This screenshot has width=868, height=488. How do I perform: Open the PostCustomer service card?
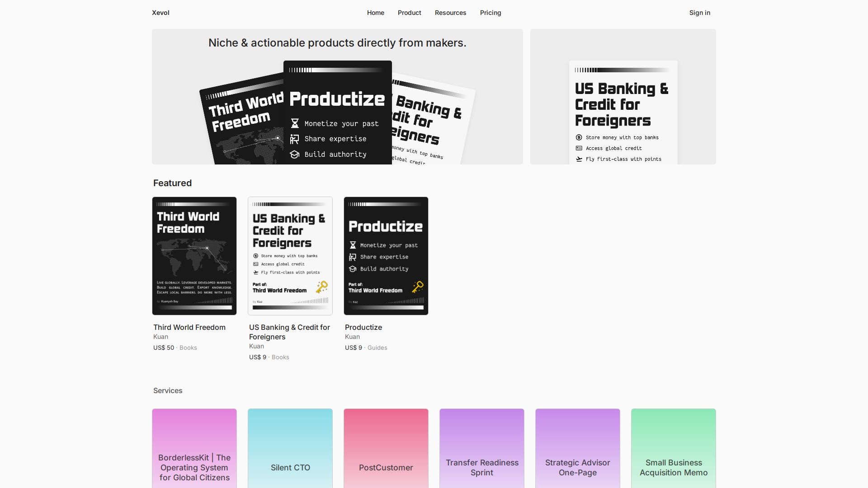coord(386,448)
